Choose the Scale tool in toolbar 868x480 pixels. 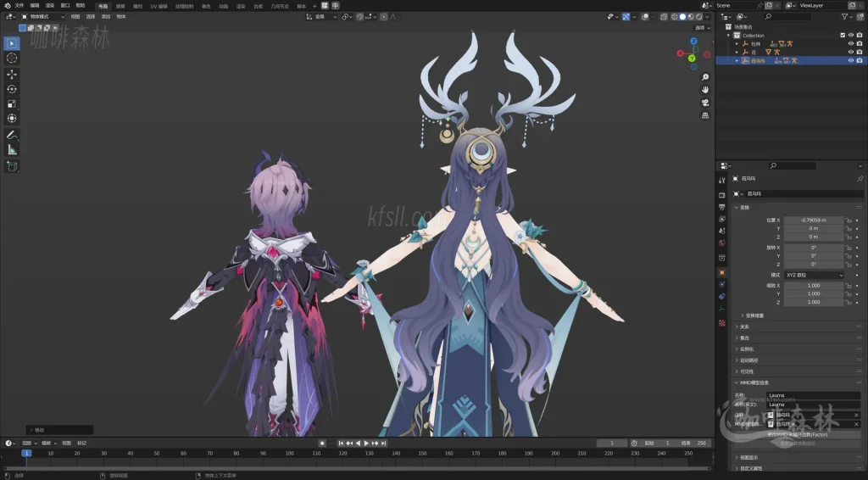point(12,104)
